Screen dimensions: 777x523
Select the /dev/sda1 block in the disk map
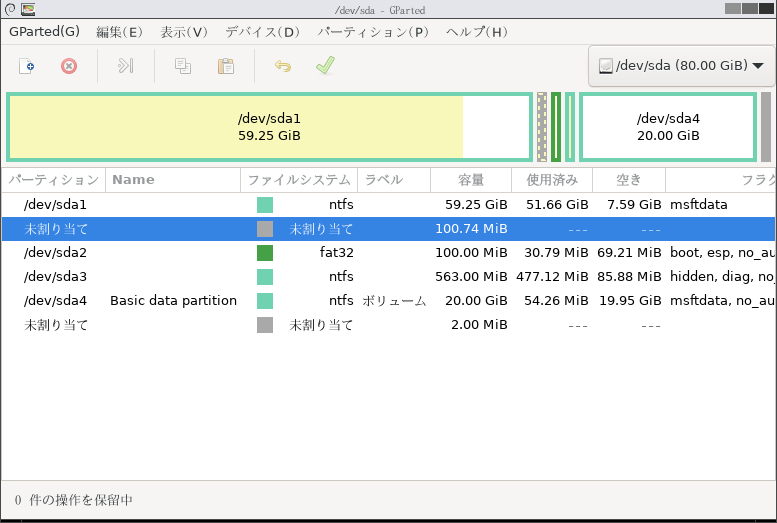(269, 127)
